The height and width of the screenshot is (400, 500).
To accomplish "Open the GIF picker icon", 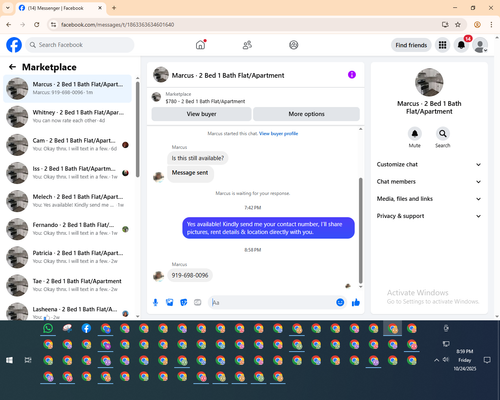I will tap(198, 302).
